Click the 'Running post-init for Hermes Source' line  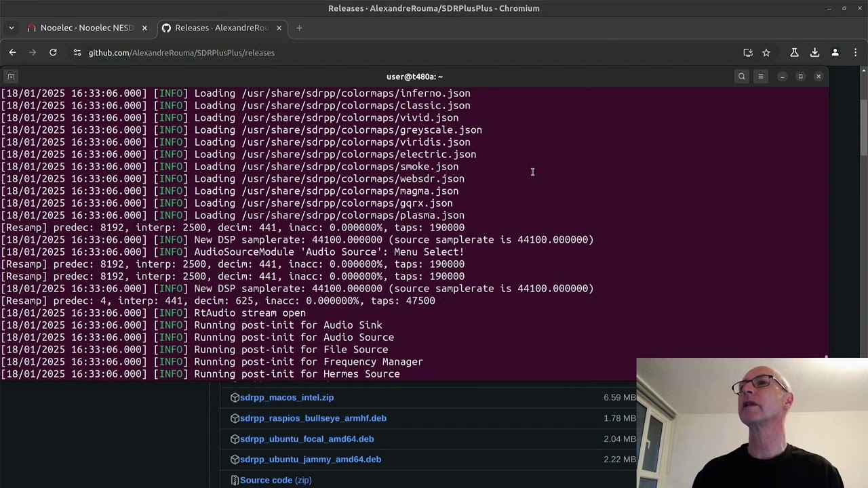pyautogui.click(x=201, y=374)
